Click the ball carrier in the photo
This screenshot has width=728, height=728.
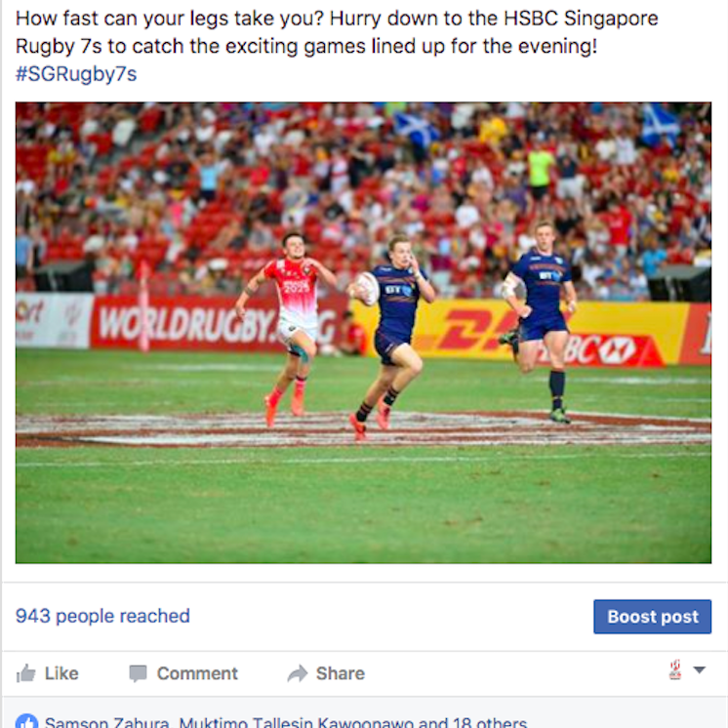pos(391,337)
